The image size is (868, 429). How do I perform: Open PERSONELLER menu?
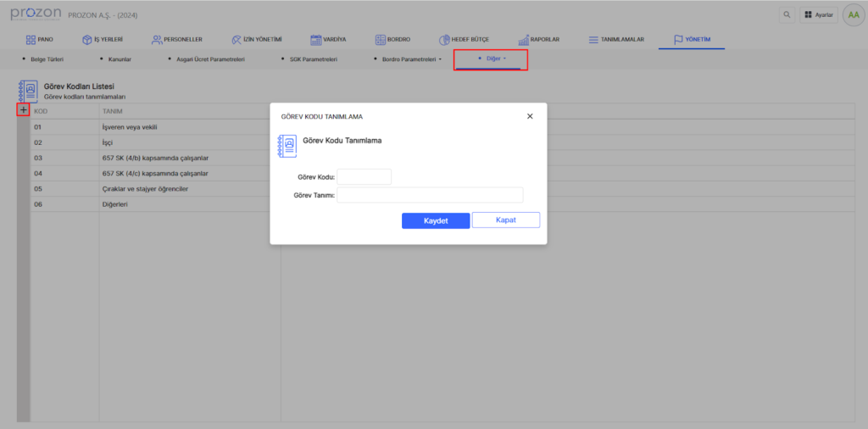(176, 39)
